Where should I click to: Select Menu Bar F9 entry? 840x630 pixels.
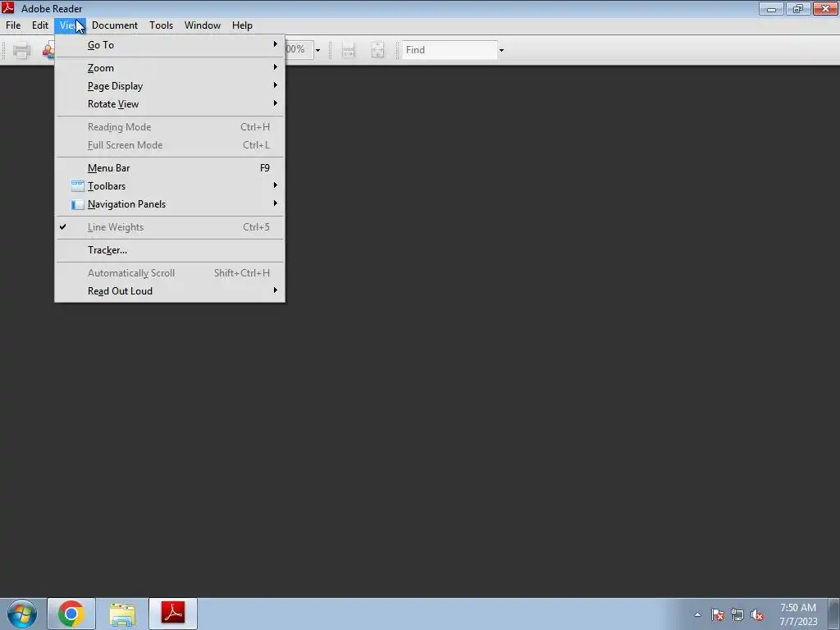point(170,168)
